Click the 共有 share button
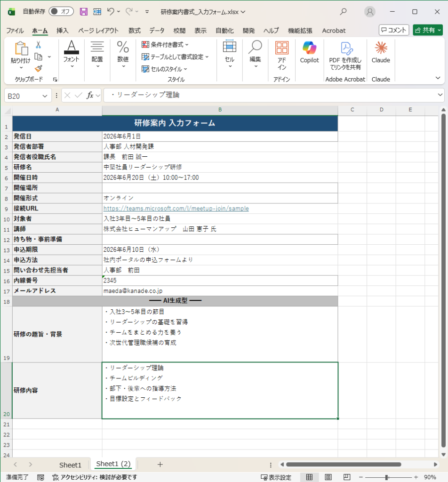This screenshot has height=482, width=448. point(428,30)
